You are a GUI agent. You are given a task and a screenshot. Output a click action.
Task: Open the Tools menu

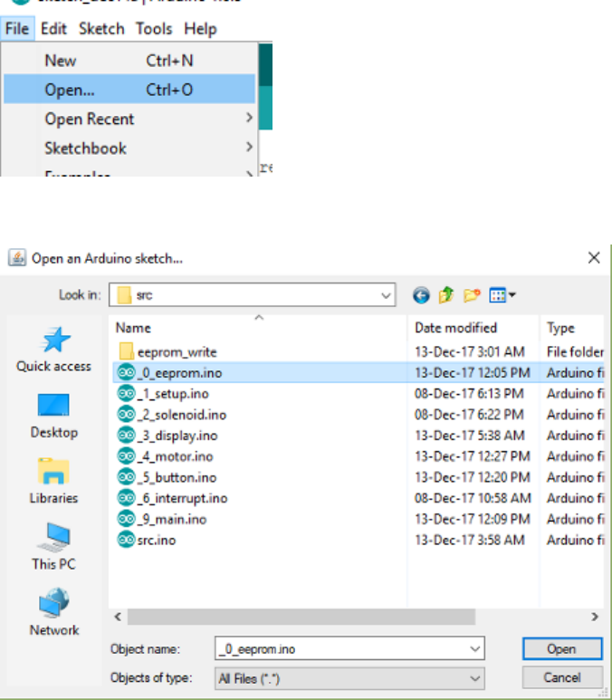click(x=154, y=29)
